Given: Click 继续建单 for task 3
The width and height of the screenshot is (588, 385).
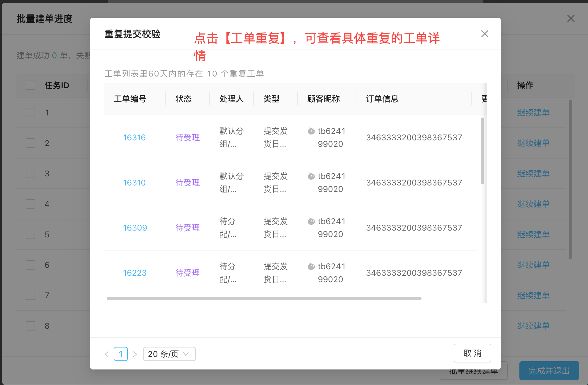Looking at the screenshot, I should pyautogui.click(x=533, y=173).
